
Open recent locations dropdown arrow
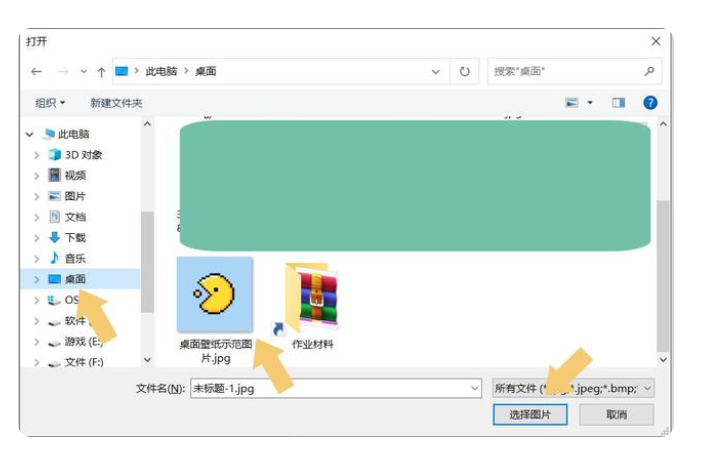pos(83,72)
